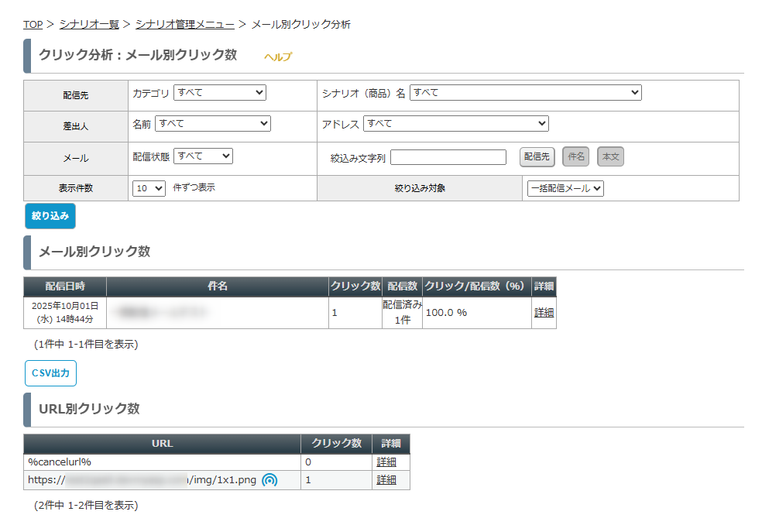Toggle the 本文 search target button
Screen dimensions: 762x532
[610, 156]
